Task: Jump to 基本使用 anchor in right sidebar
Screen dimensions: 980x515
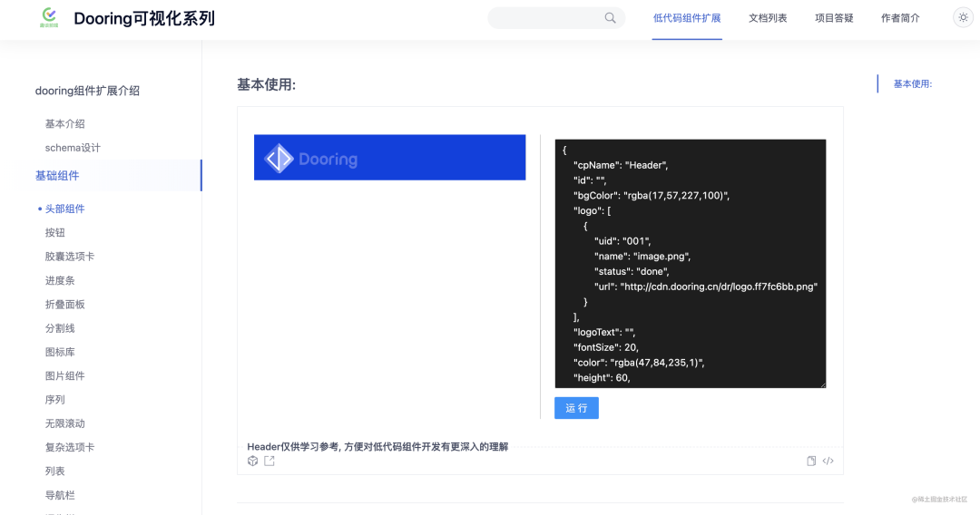Action: pyautogui.click(x=913, y=83)
